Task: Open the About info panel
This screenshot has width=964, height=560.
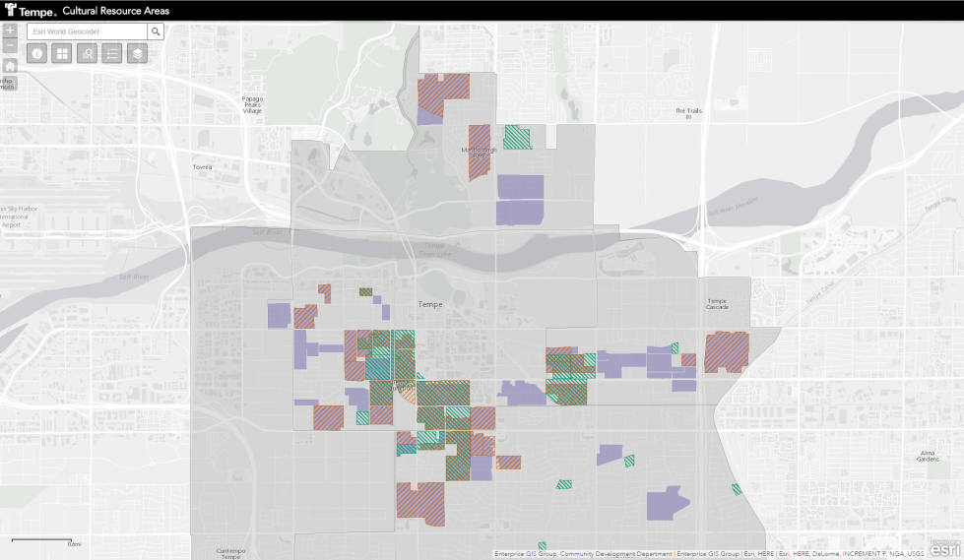Action: (37, 53)
